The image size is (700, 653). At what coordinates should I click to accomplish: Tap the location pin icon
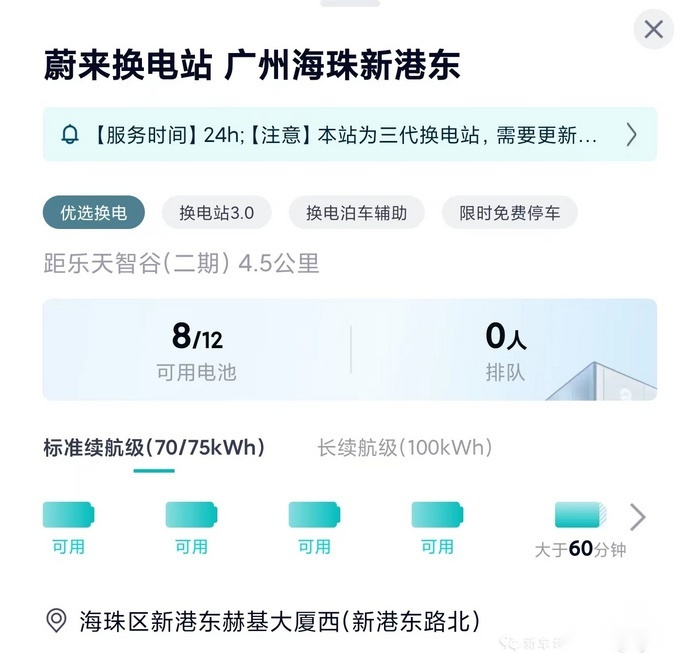56,620
